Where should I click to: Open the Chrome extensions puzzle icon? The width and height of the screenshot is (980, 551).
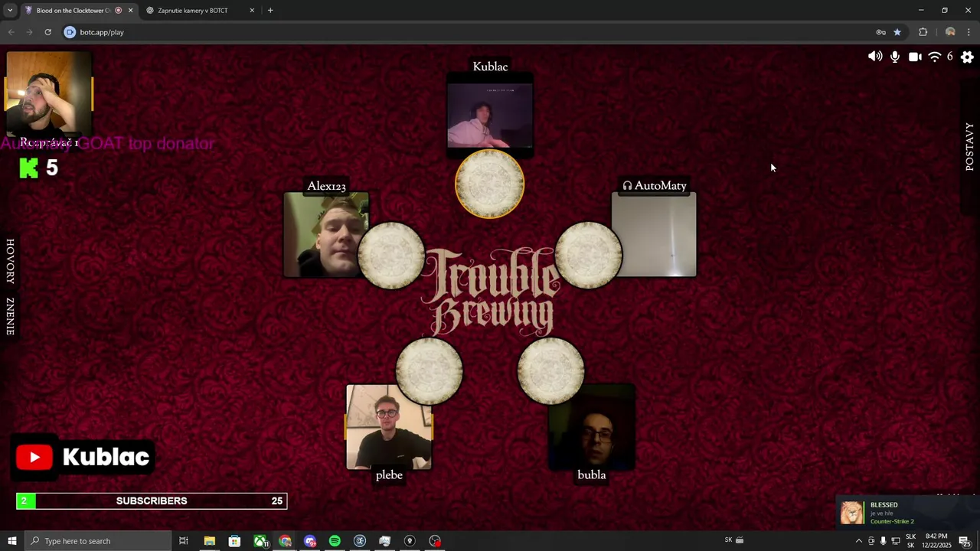tap(923, 32)
